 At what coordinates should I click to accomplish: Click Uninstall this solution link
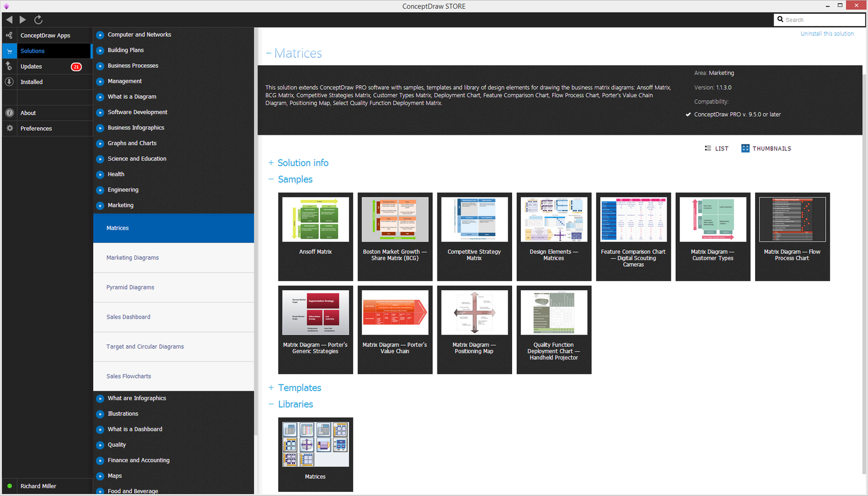pyautogui.click(x=827, y=34)
